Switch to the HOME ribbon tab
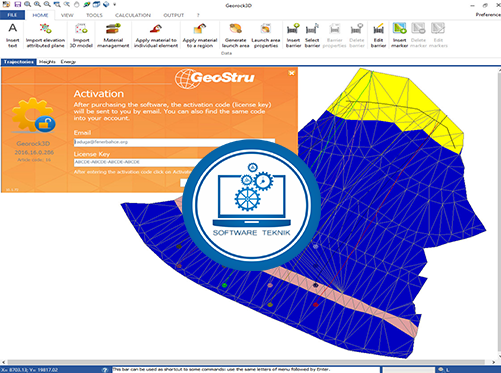This screenshot has height=373, width=501. (40, 15)
